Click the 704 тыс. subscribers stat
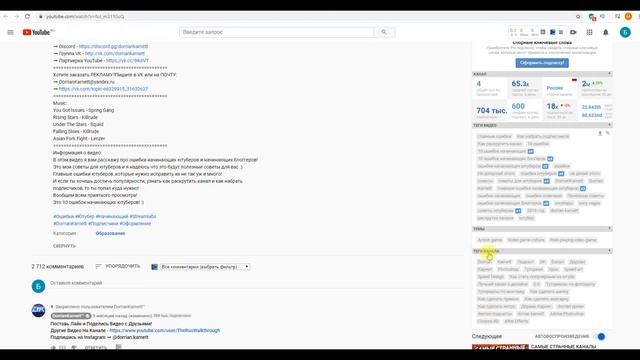The image size is (640, 360). (x=491, y=111)
